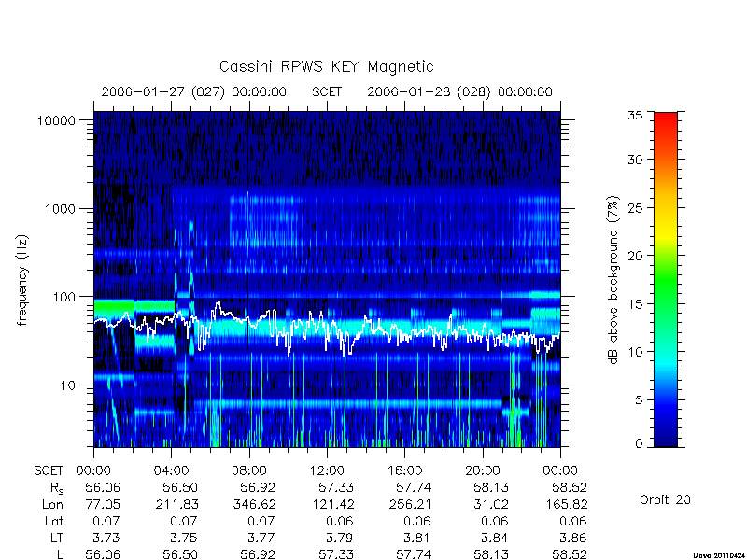
Task: Click the end date '2006-01-28 (028) 00:00:00'
Action: pyautogui.click(x=459, y=91)
